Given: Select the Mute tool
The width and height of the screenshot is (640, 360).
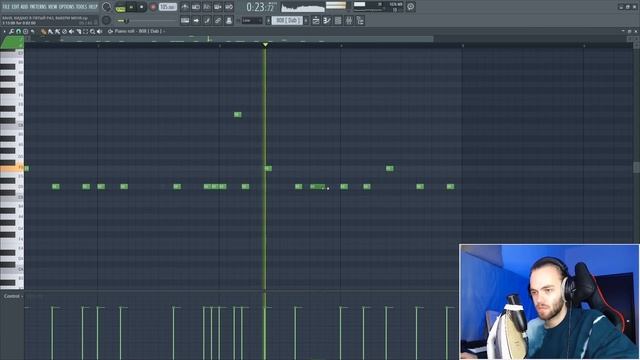Looking at the screenshot, I should [71, 31].
